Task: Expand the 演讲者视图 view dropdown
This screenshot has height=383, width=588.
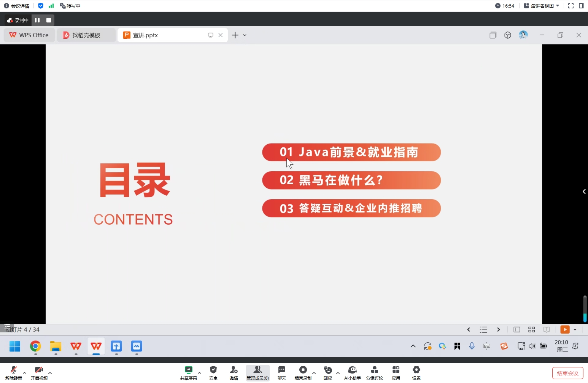Action: click(542, 6)
